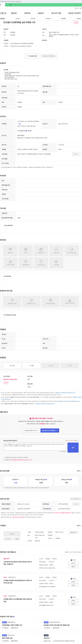
Task: Click the 면접 screening step box
Action: [x=31, y=365]
